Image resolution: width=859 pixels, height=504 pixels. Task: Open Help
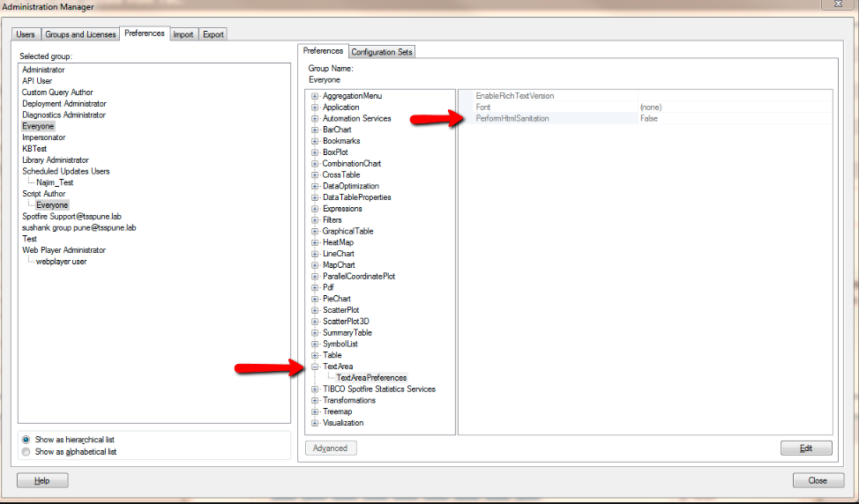click(x=42, y=480)
